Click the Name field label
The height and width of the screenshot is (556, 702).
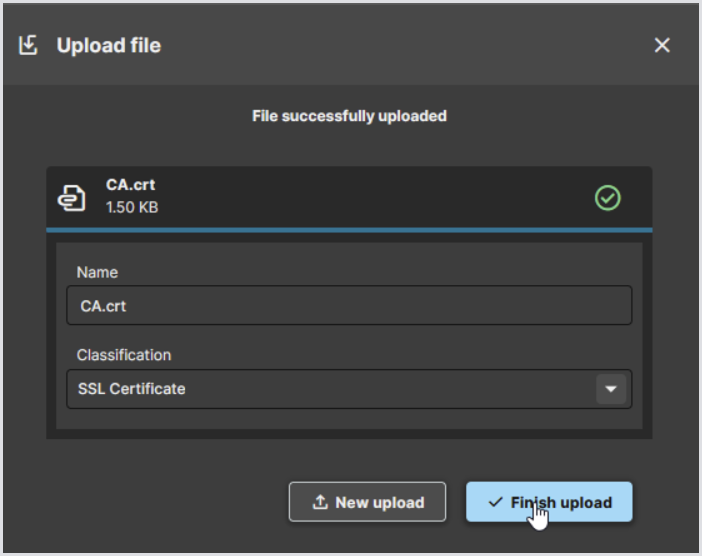pyautogui.click(x=97, y=272)
